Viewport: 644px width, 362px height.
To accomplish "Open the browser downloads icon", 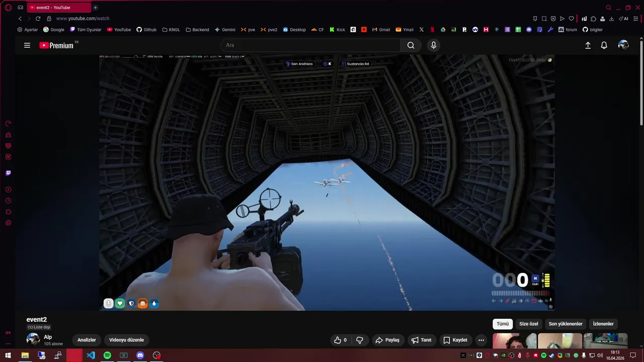I will point(611,19).
